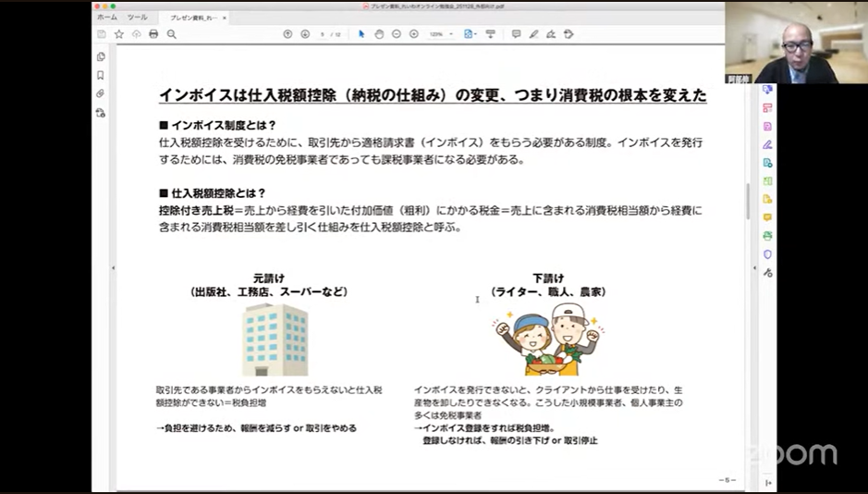Click the top blue icon in right tools pane

[767, 90]
